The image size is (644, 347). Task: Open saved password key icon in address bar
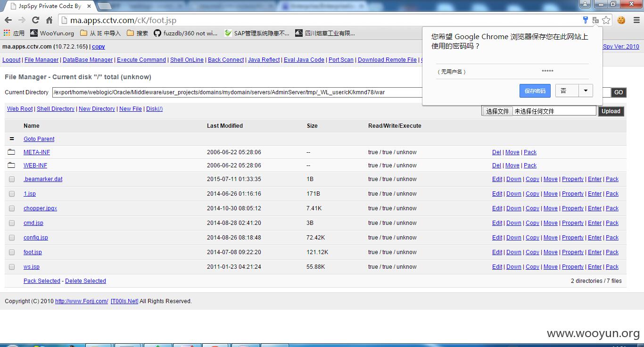point(585,20)
